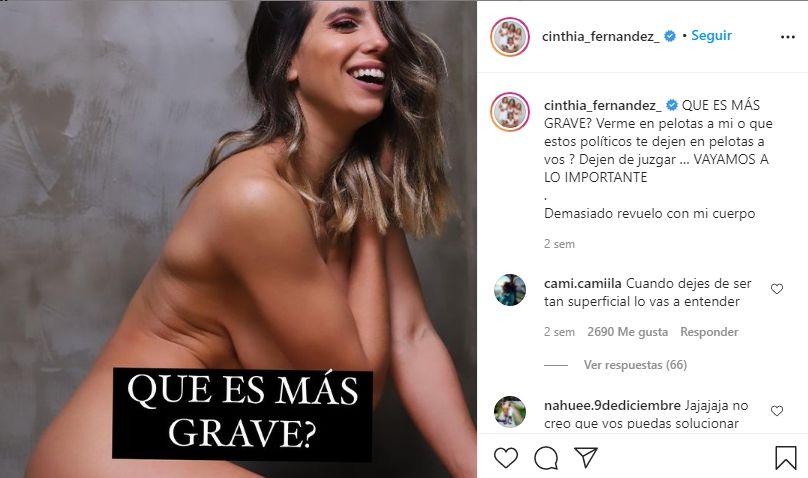
Task: Like cami.camiila's comment heart
Action: (x=777, y=289)
